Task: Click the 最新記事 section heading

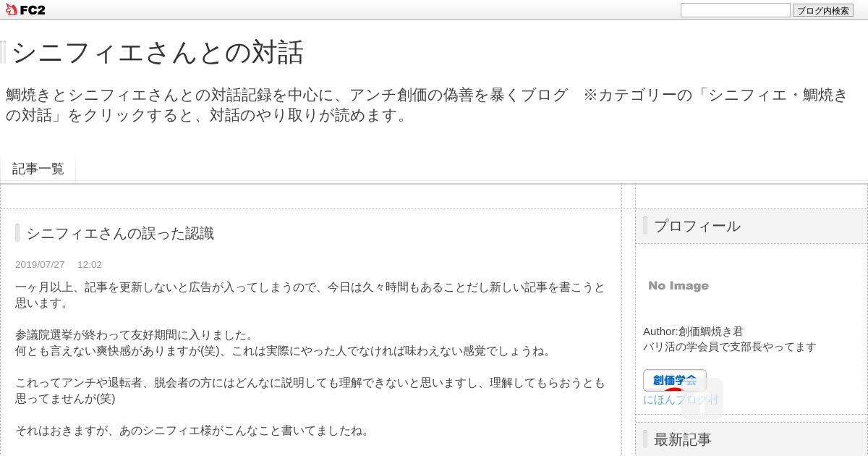Action: [683, 439]
